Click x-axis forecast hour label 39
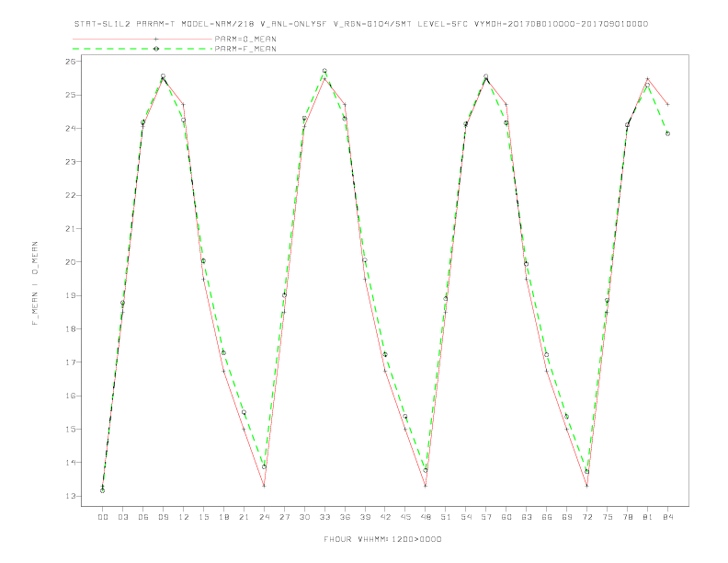 365,517
